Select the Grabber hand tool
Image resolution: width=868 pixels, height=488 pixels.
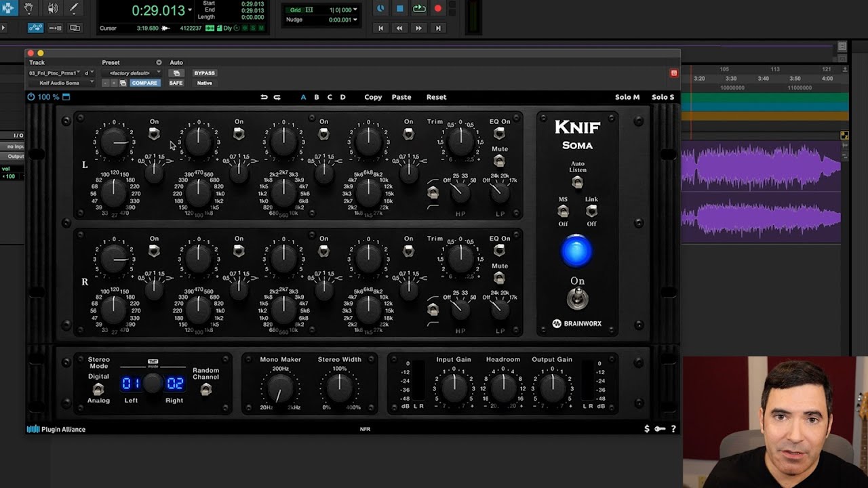pyautogui.click(x=29, y=8)
